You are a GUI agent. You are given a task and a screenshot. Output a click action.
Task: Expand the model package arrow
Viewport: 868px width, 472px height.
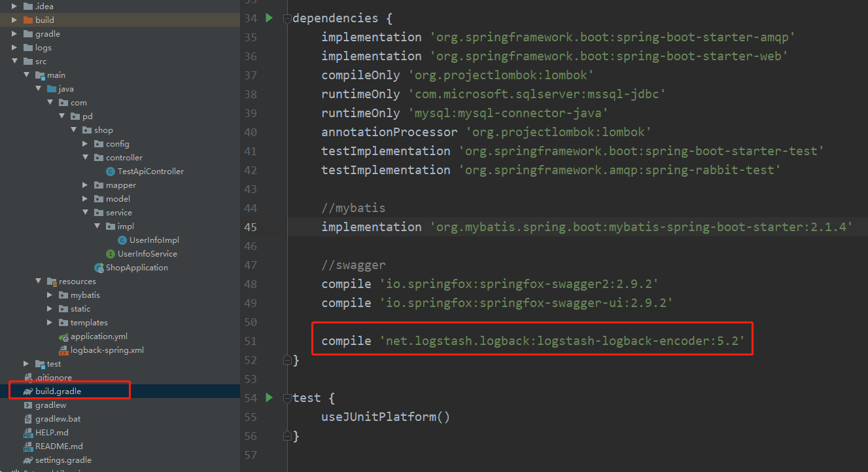(x=85, y=198)
